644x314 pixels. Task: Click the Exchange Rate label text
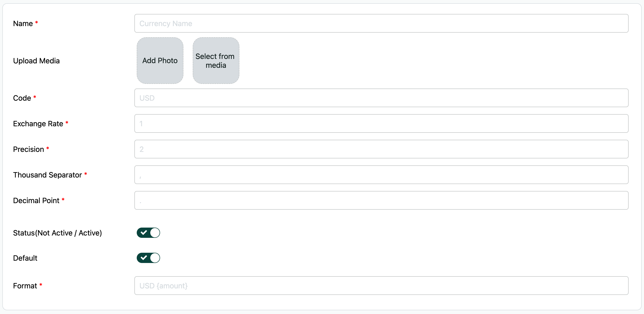[38, 123]
